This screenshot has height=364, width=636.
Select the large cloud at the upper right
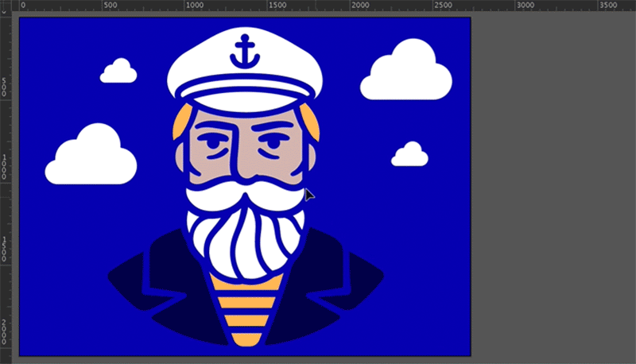(406, 74)
